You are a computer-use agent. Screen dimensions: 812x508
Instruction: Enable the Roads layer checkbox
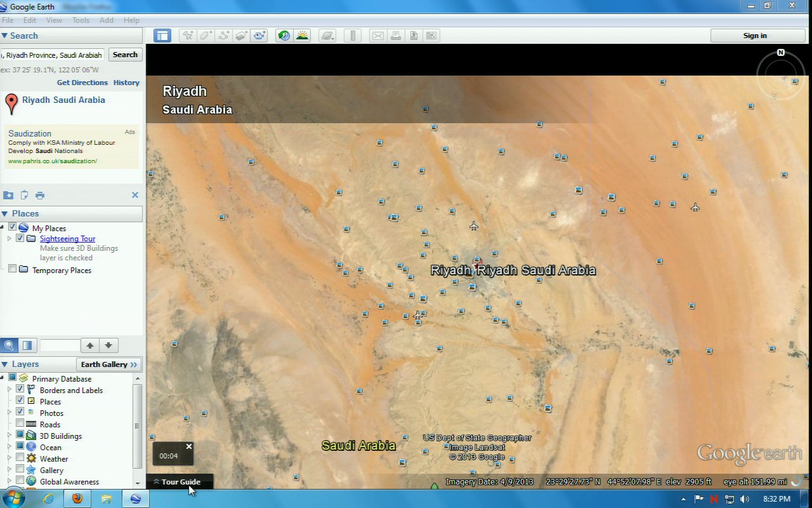(20, 424)
